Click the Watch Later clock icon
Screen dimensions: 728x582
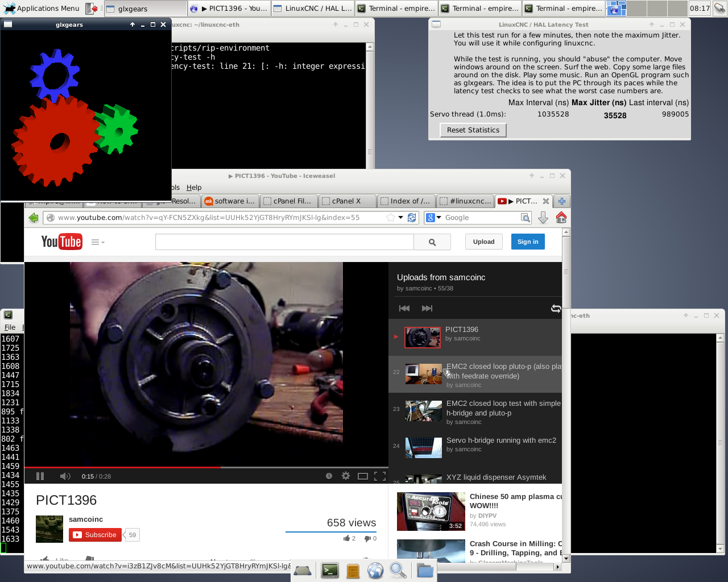(x=329, y=476)
